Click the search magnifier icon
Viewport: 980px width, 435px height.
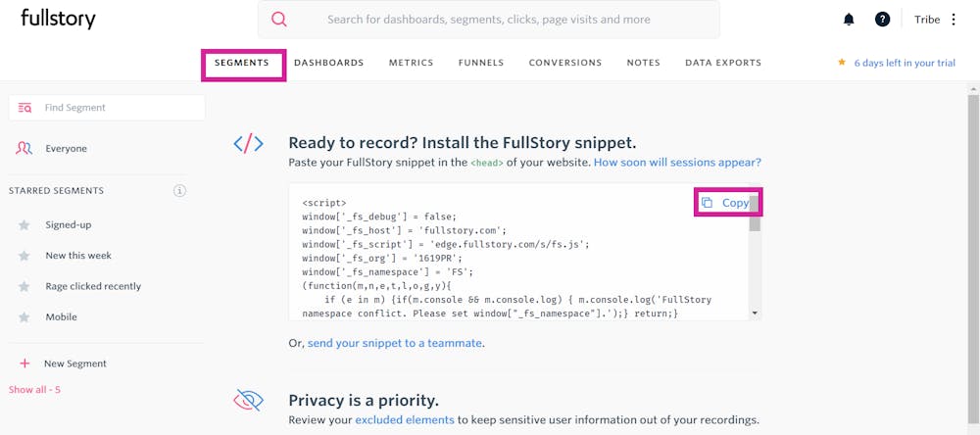(x=279, y=20)
